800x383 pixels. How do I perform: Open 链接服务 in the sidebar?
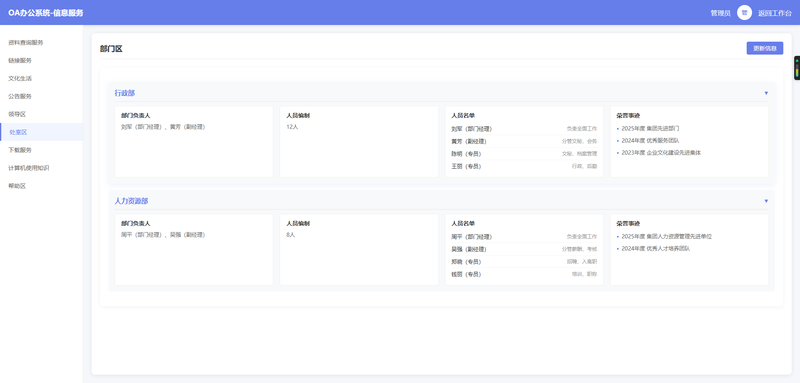pos(41,60)
